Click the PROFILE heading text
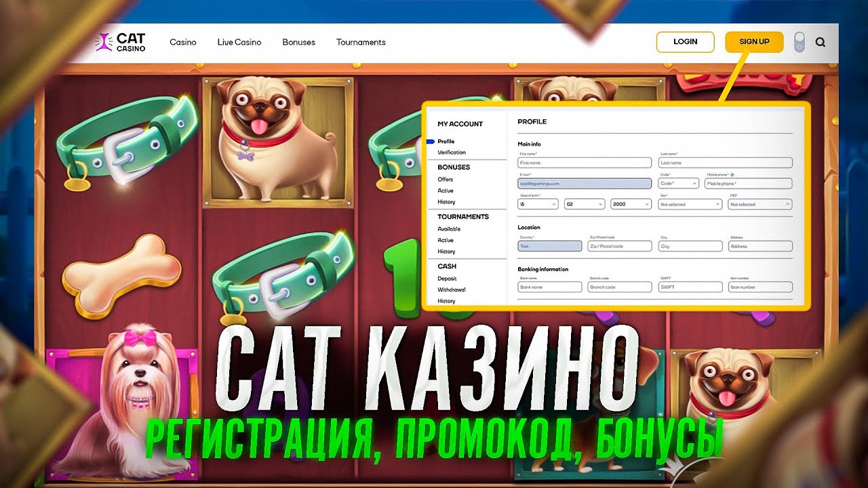The image size is (868, 488). coord(532,122)
